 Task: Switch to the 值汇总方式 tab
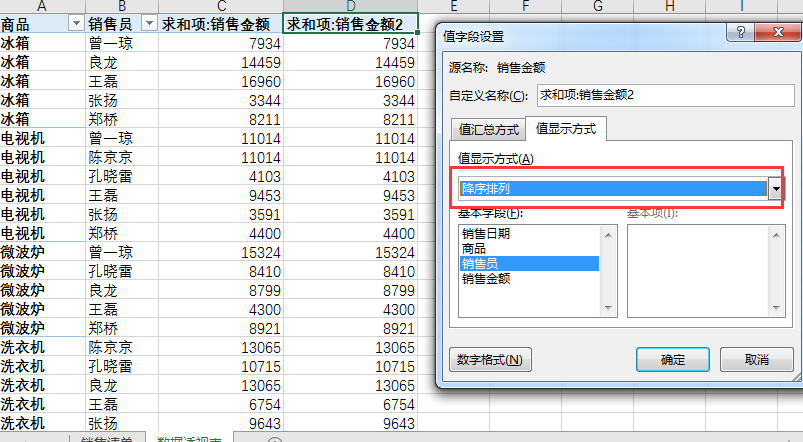[489, 129]
